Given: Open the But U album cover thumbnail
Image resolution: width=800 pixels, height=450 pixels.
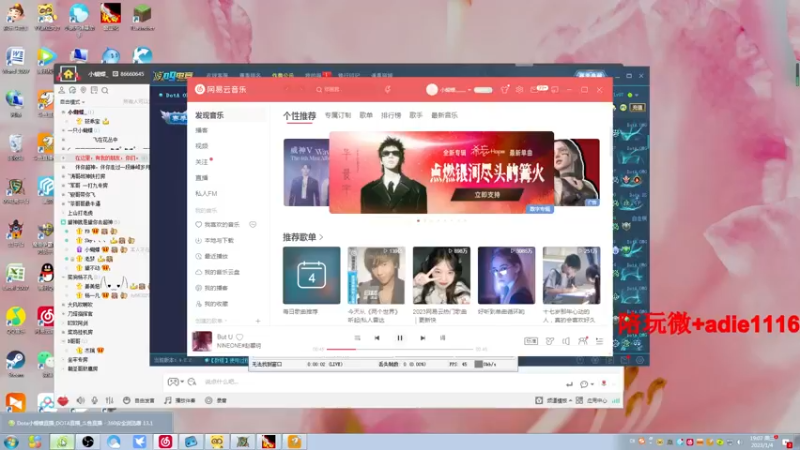Looking at the screenshot, I should 202,341.
